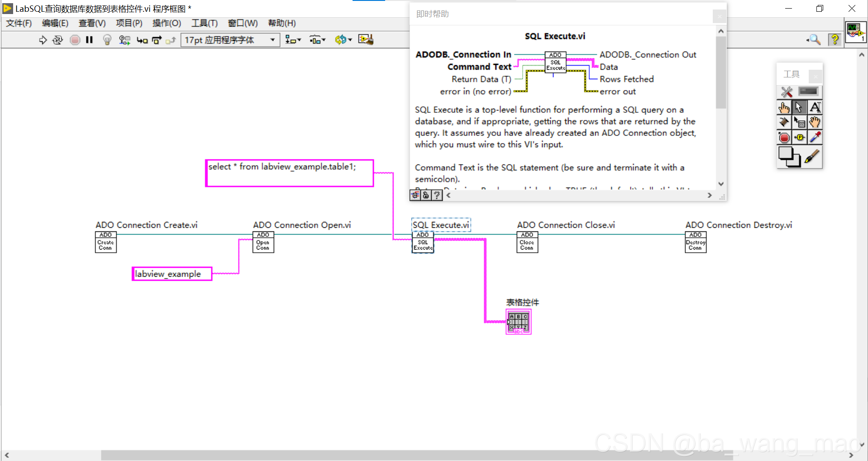Run the VI with the run arrow

(43, 40)
